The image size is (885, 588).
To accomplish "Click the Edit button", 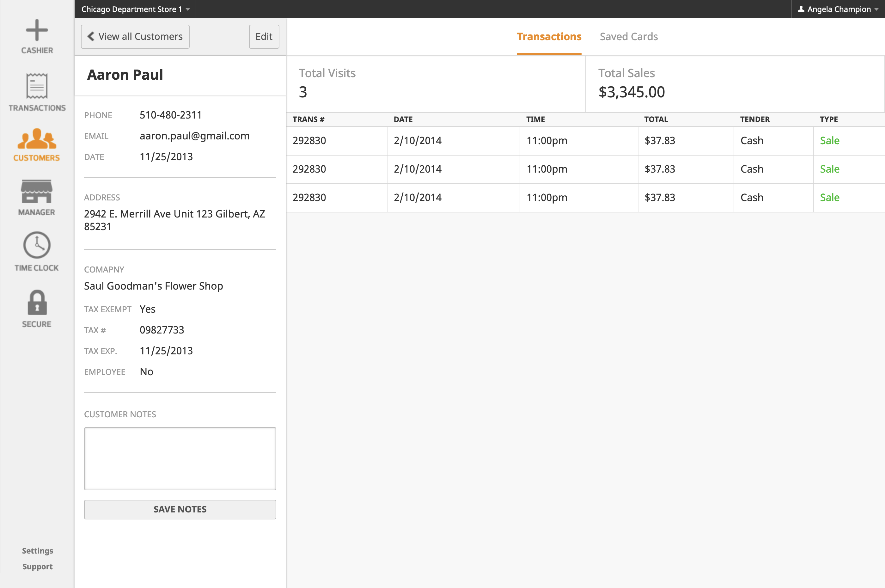I will [x=264, y=36].
